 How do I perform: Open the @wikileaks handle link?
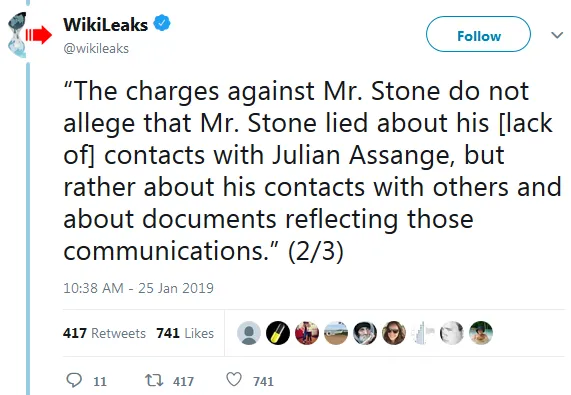(x=96, y=48)
